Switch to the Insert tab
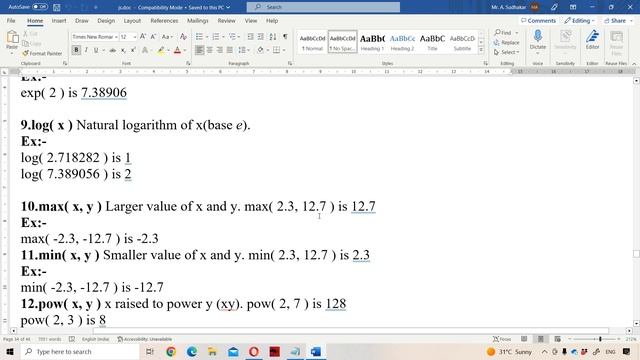Image resolution: width=640 pixels, height=360 pixels. [x=59, y=20]
